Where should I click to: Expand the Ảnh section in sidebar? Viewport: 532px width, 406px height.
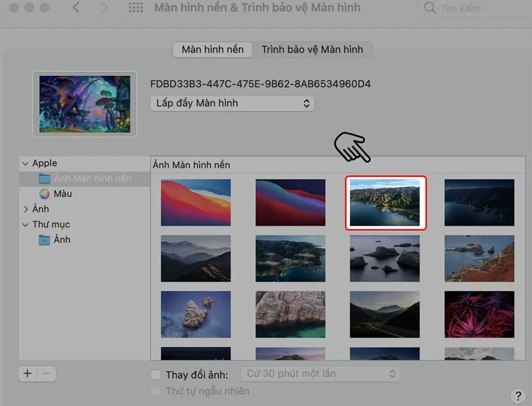25,210
